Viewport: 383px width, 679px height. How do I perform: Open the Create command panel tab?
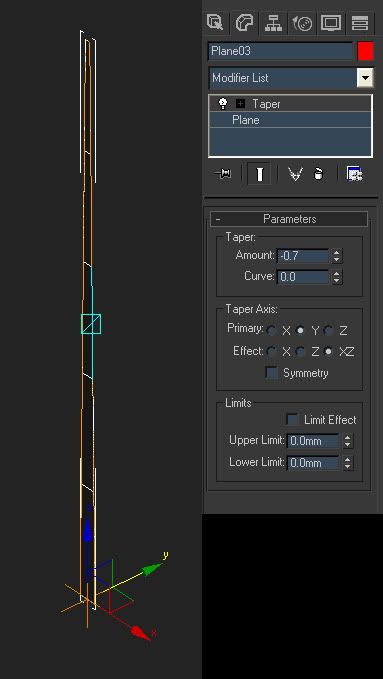[x=215, y=23]
